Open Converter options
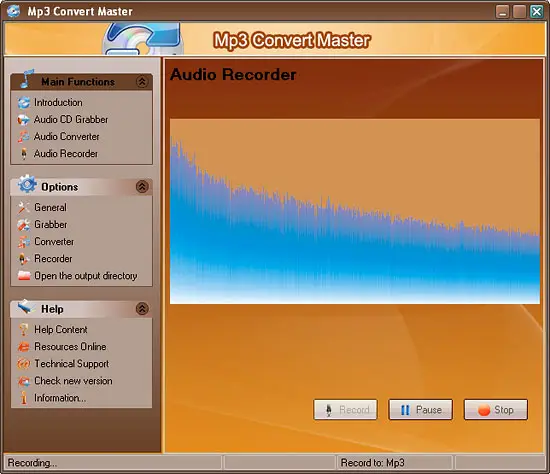 pyautogui.click(x=54, y=242)
